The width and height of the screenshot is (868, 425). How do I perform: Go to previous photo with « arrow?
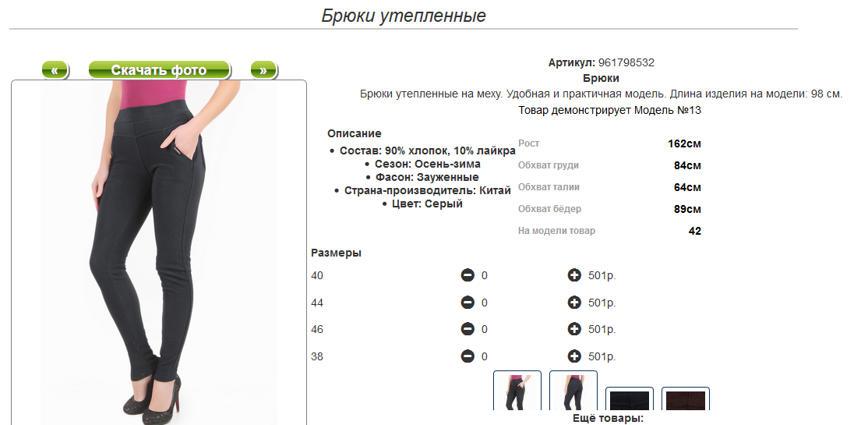tap(55, 70)
